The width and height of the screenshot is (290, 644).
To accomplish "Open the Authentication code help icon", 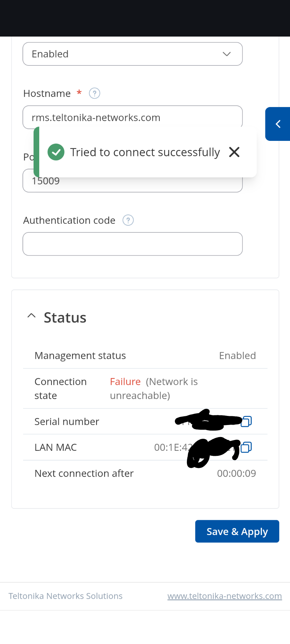I will 128,220.
